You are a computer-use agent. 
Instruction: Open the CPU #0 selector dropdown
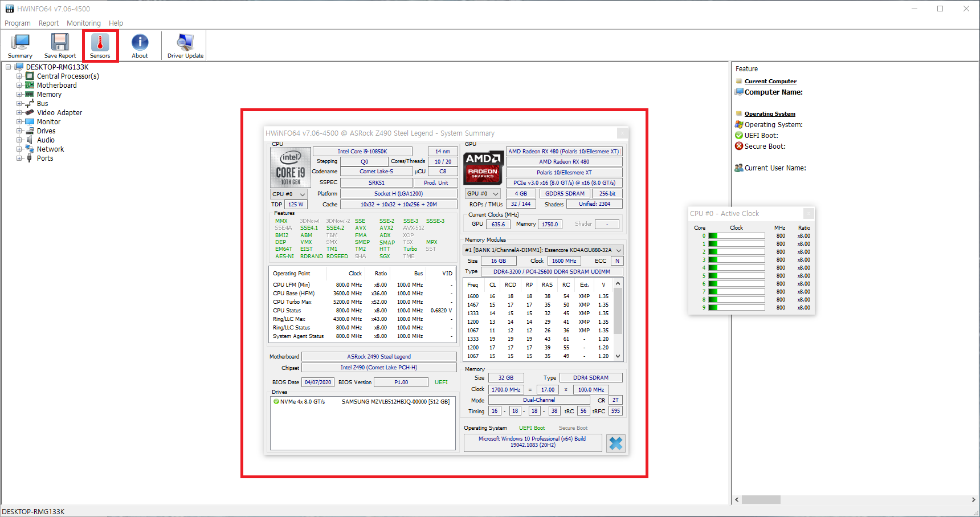tap(289, 194)
